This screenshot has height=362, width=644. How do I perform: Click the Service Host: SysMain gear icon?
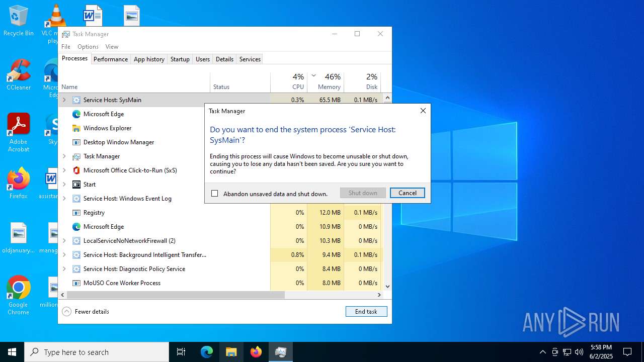(76, 100)
